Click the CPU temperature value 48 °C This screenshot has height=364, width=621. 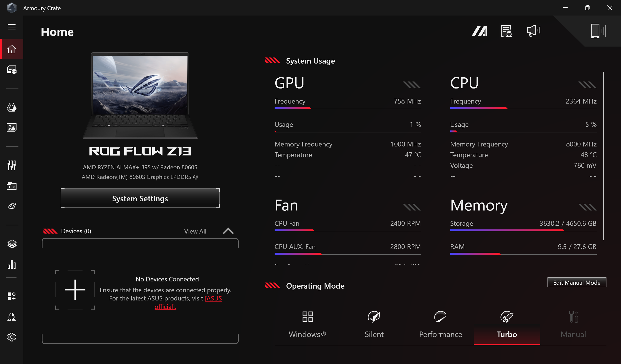[x=588, y=155]
